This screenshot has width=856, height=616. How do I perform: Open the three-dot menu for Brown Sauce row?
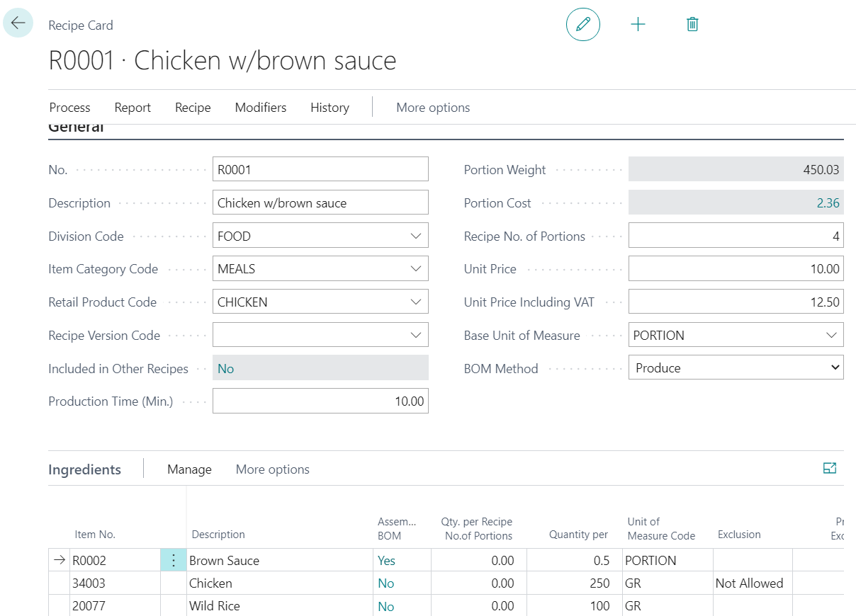tap(174, 560)
